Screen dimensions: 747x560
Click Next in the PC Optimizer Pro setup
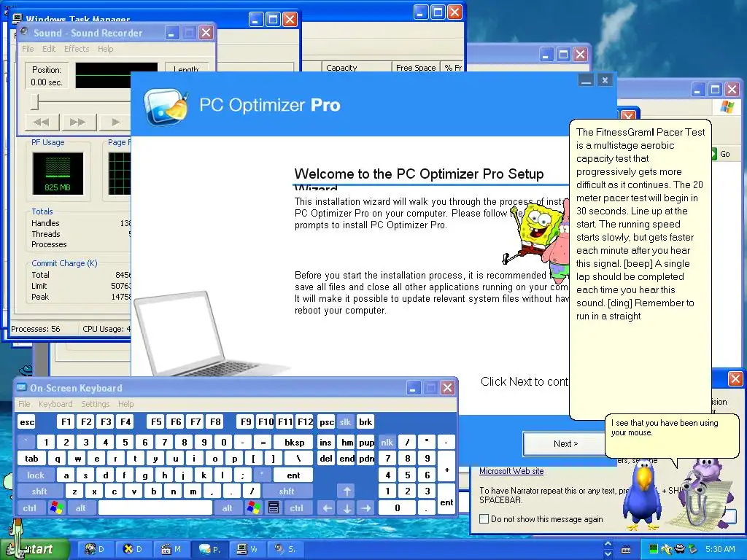pyautogui.click(x=565, y=444)
